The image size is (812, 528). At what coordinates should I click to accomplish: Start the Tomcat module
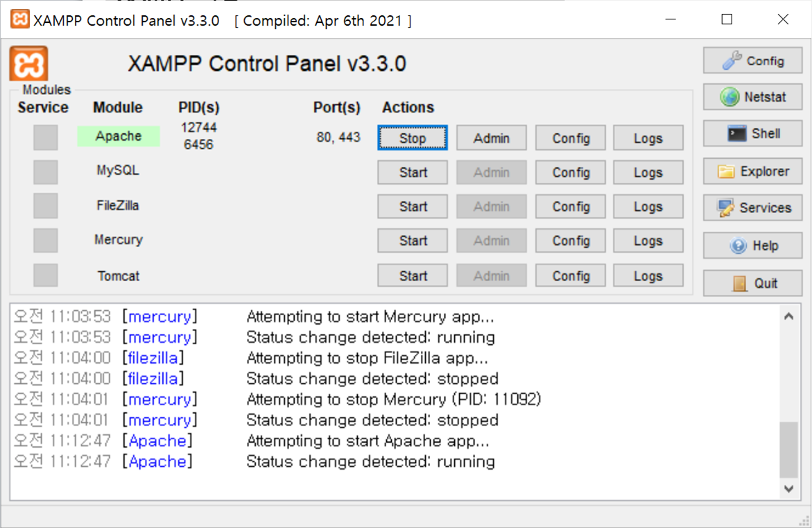[x=412, y=275]
